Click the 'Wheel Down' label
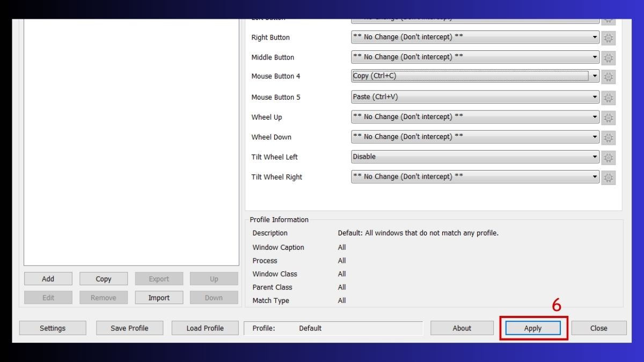 pos(272,137)
